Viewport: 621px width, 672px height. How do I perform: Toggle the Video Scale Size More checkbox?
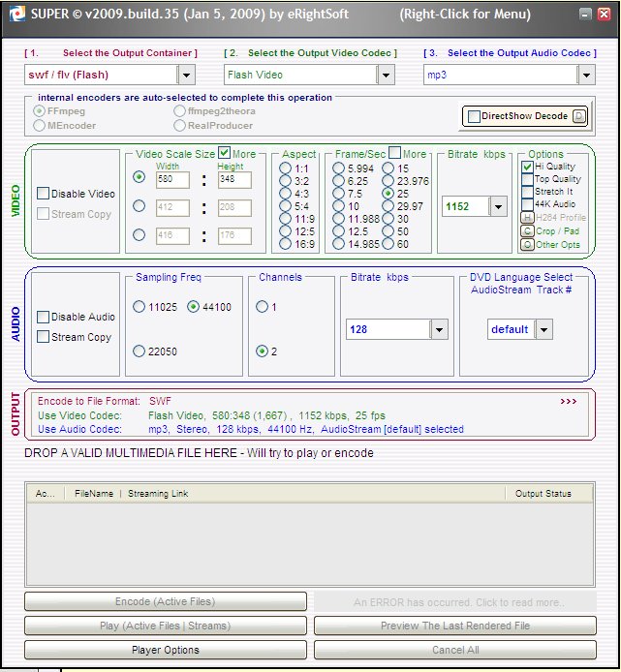pyautogui.click(x=225, y=152)
